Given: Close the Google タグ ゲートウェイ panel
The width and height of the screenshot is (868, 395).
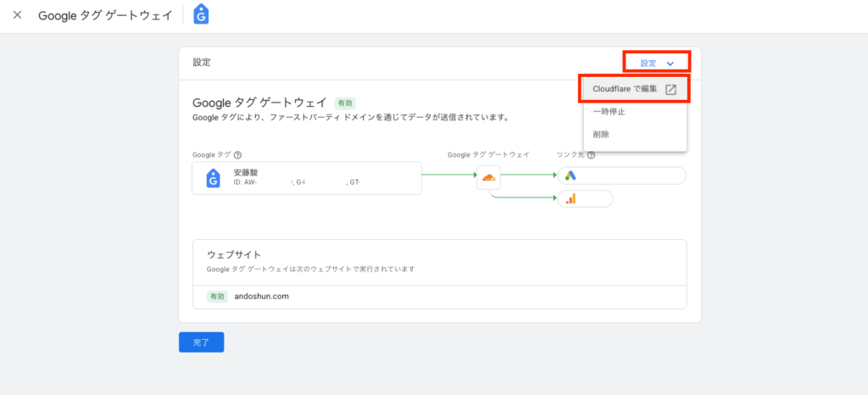Looking at the screenshot, I should click(17, 15).
